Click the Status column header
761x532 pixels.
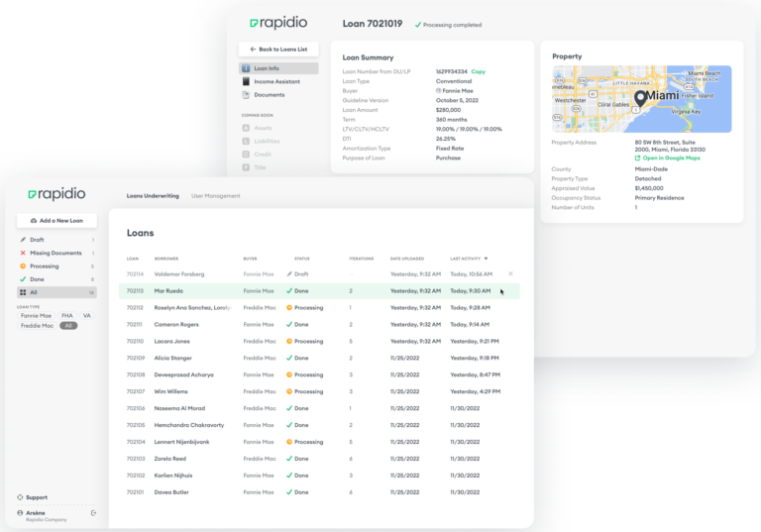click(x=302, y=259)
